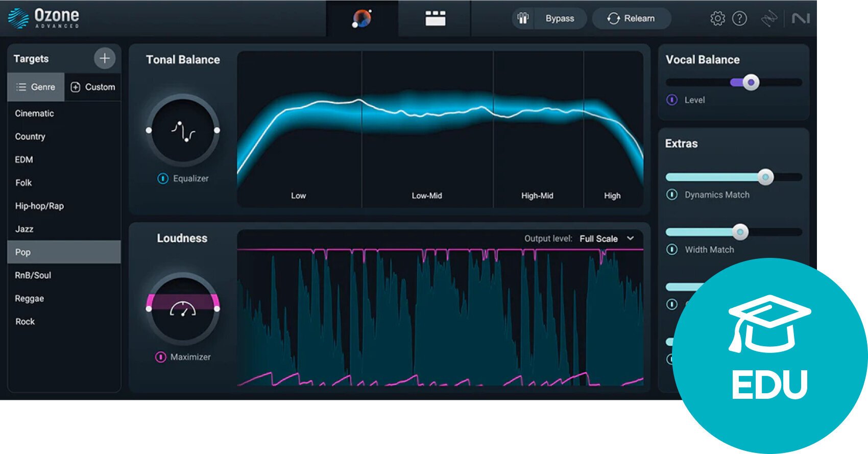Switch to the Genre targets tab
The height and width of the screenshot is (454, 868).
coord(36,87)
